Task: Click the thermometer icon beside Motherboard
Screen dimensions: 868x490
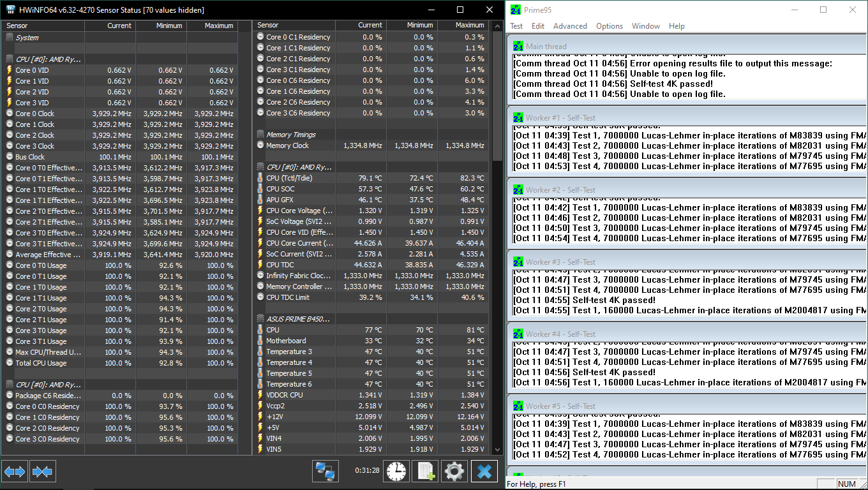Action: [260, 341]
